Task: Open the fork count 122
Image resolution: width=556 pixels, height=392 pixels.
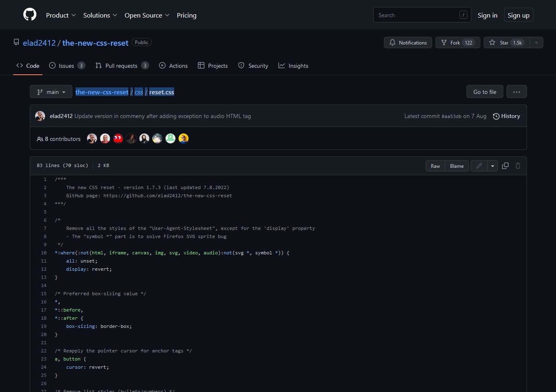Action: pyautogui.click(x=469, y=42)
